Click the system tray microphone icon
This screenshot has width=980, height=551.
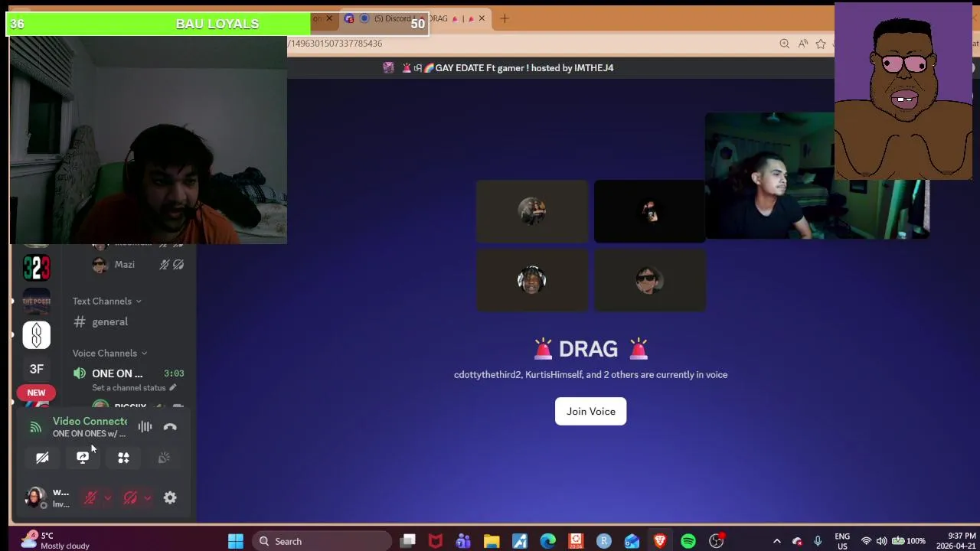(x=818, y=541)
